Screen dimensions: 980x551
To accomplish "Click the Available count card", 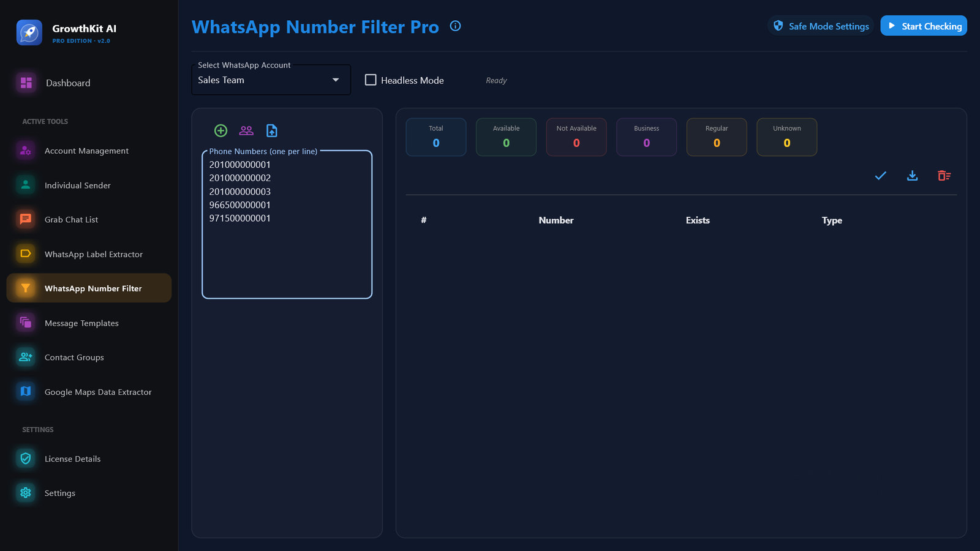I will pyautogui.click(x=506, y=137).
